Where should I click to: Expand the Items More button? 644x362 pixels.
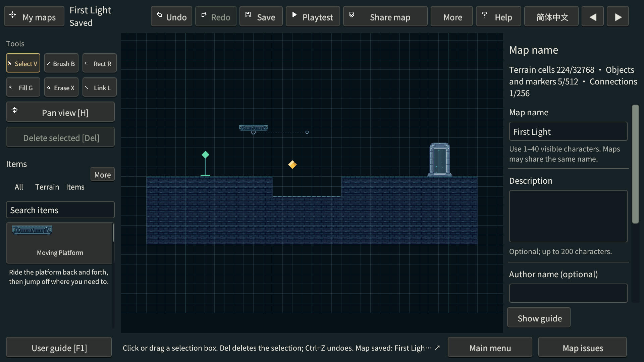(103, 174)
